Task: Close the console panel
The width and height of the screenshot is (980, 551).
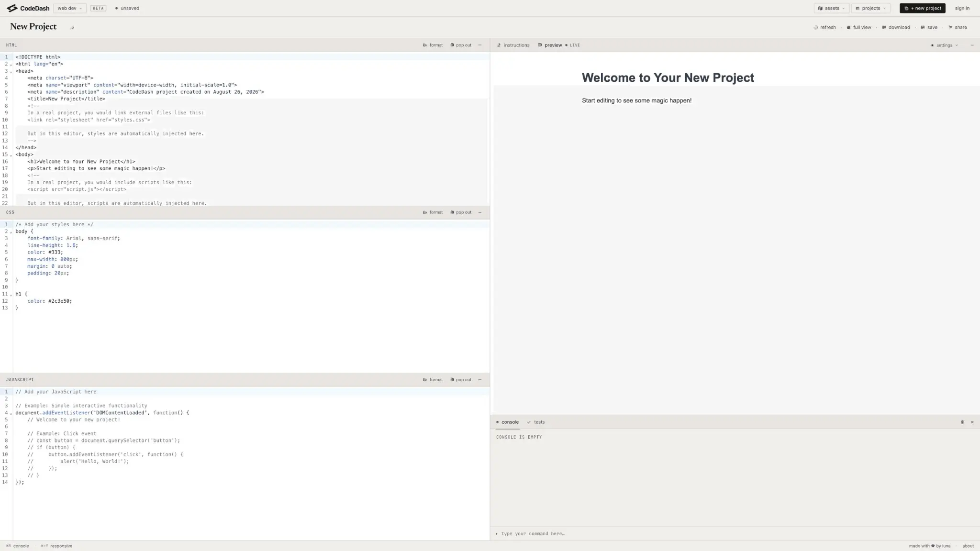Action: point(972,422)
